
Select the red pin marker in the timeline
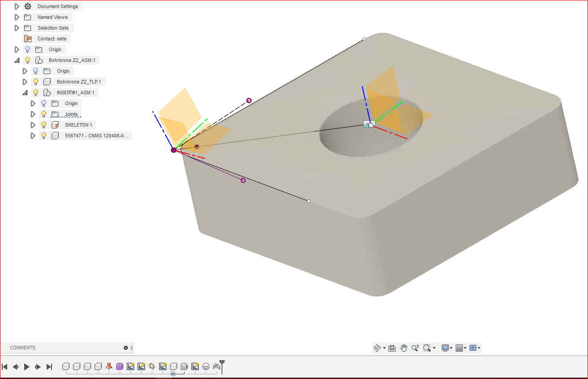click(109, 366)
